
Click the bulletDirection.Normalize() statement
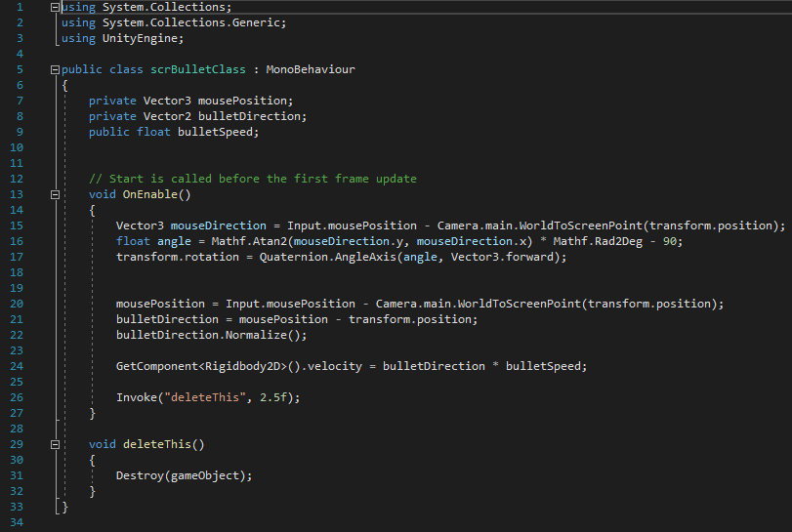(211, 335)
